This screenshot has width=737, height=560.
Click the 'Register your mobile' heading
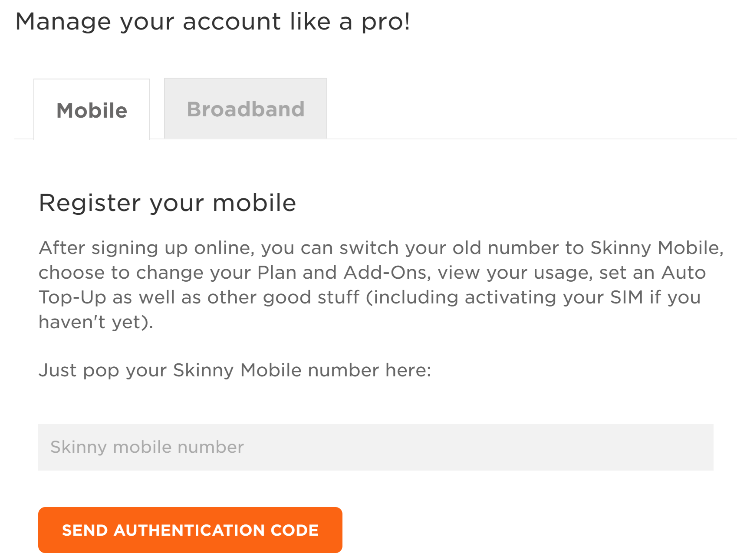pyautogui.click(x=168, y=203)
